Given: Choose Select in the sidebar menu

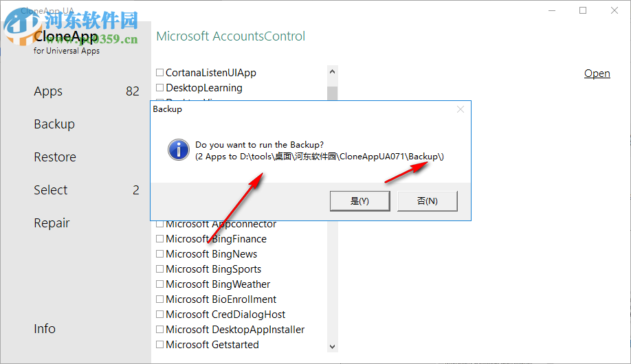Looking at the screenshot, I should click(x=51, y=190).
